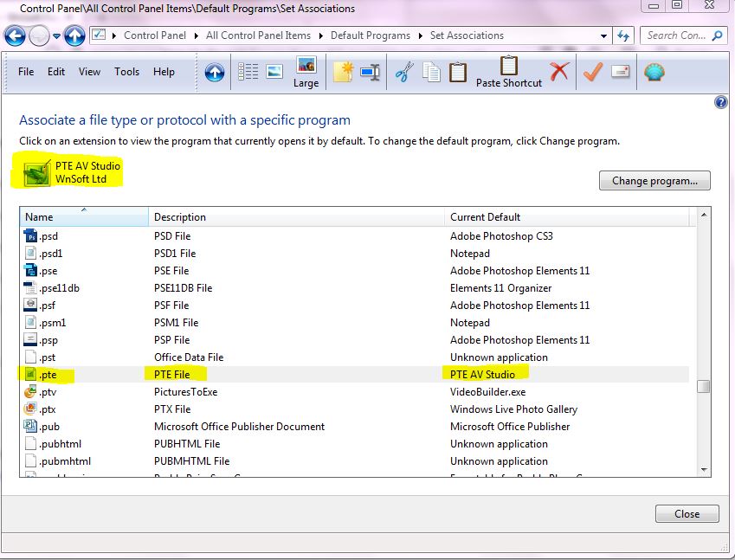This screenshot has width=735, height=560.
Task: Click the red X Delete icon
Action: click(x=559, y=72)
